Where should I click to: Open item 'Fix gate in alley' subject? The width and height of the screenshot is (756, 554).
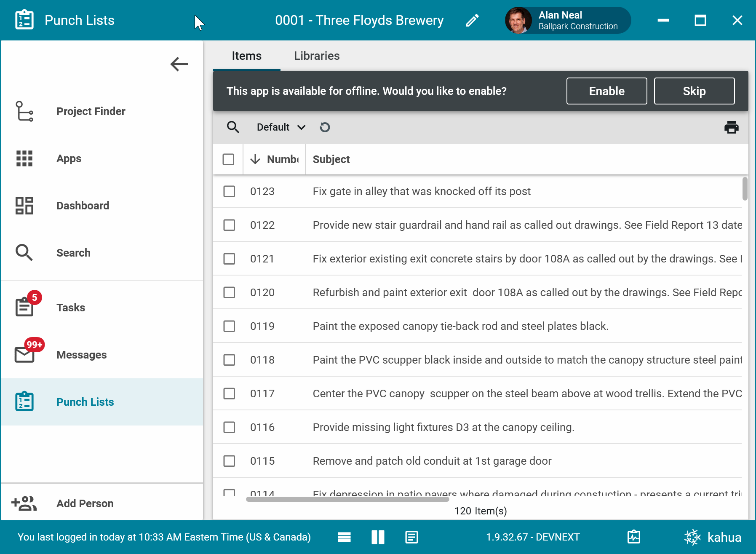(x=422, y=191)
